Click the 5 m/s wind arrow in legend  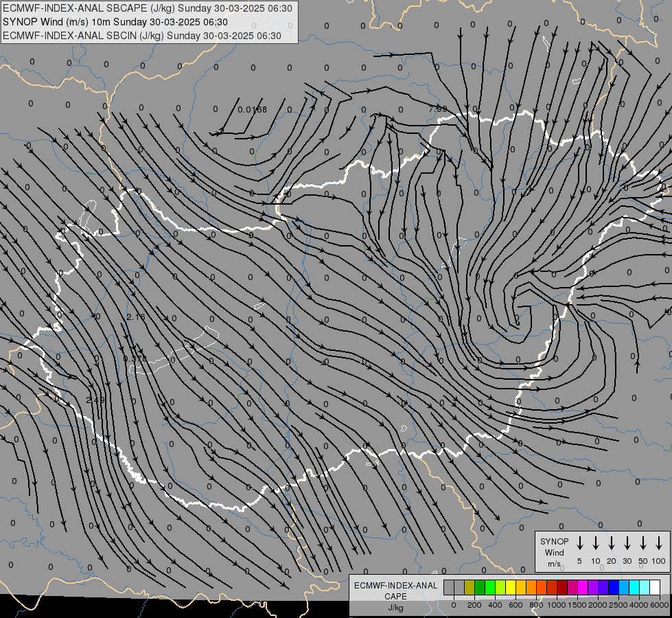579,543
